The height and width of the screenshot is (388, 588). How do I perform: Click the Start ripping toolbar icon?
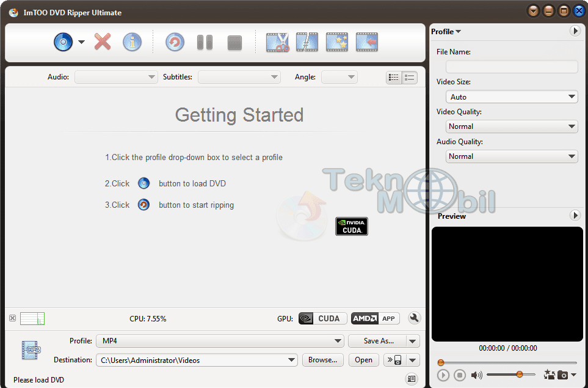(175, 42)
